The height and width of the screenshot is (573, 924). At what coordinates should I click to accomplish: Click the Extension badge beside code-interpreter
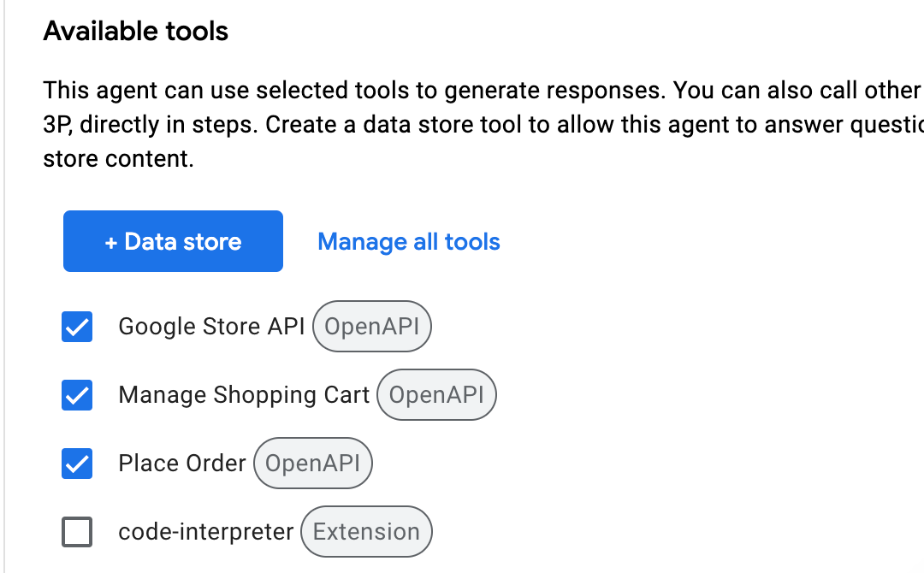(366, 531)
